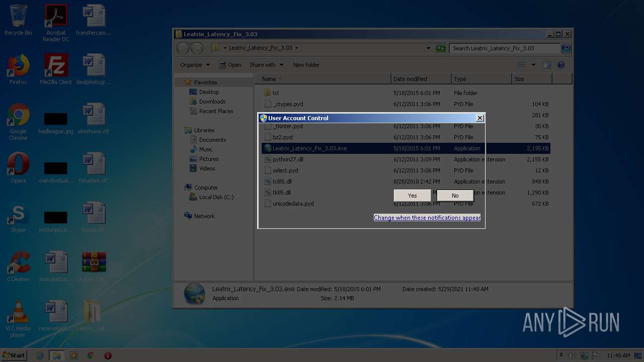This screenshot has width=644, height=362.
Task: Open the change view dropdown arrow
Action: click(x=533, y=65)
